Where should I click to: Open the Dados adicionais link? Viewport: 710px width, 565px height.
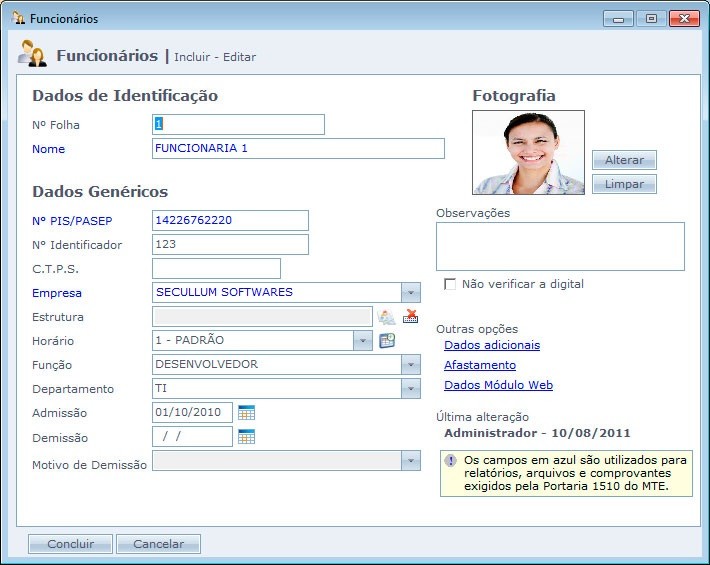tap(491, 345)
